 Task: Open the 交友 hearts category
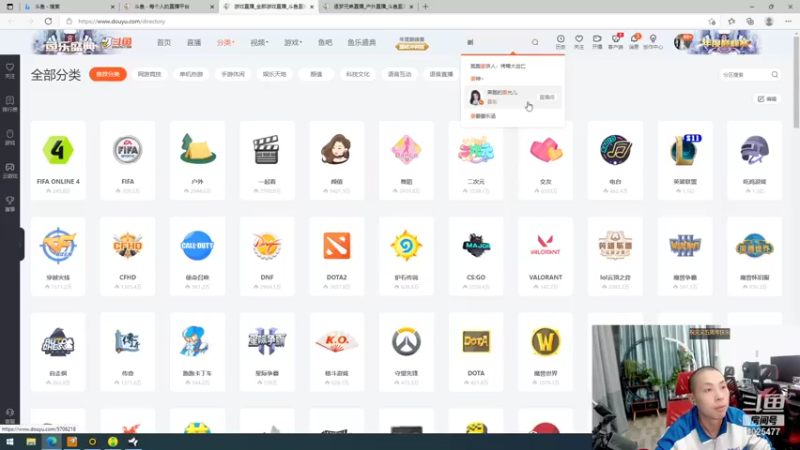[545, 160]
